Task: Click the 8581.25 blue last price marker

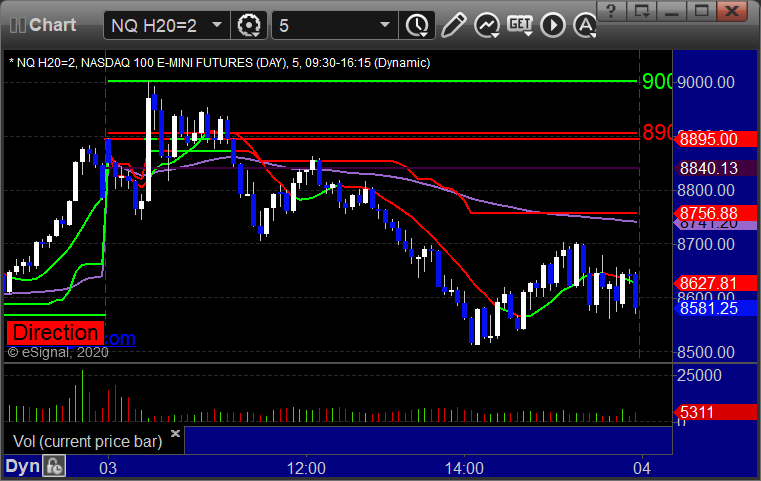Action: point(715,308)
